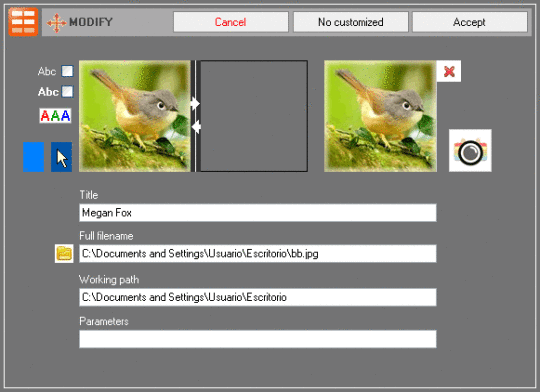Click the Cancel button
Viewport: 540px width, 392px height.
click(x=231, y=22)
